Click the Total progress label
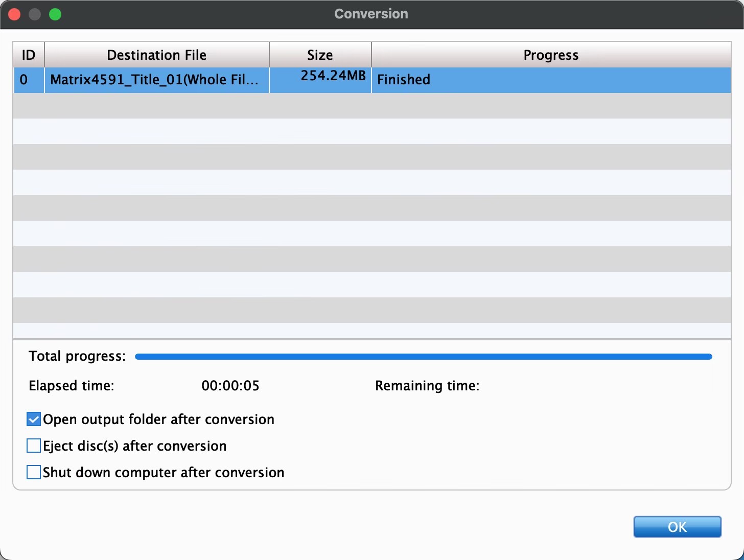The width and height of the screenshot is (744, 560). (77, 356)
